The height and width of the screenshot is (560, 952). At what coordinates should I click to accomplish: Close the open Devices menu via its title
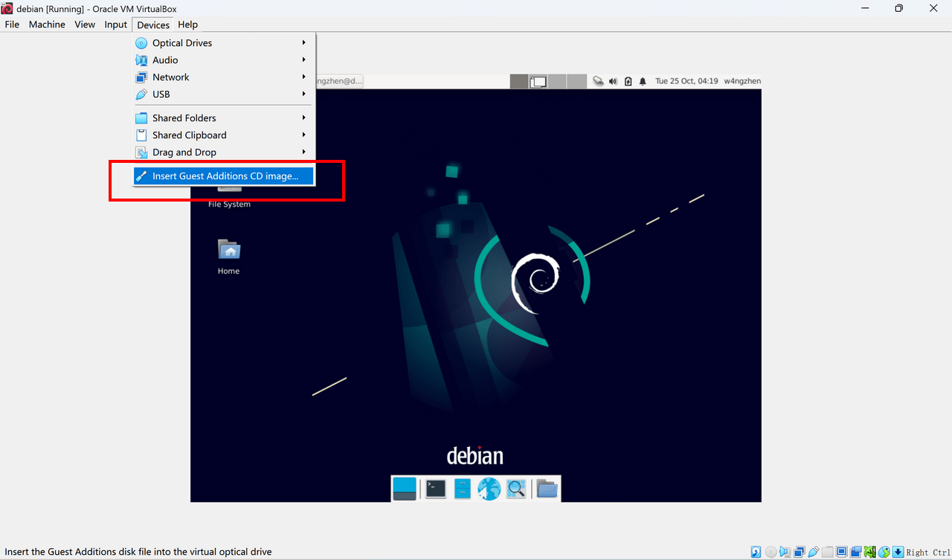click(x=153, y=25)
